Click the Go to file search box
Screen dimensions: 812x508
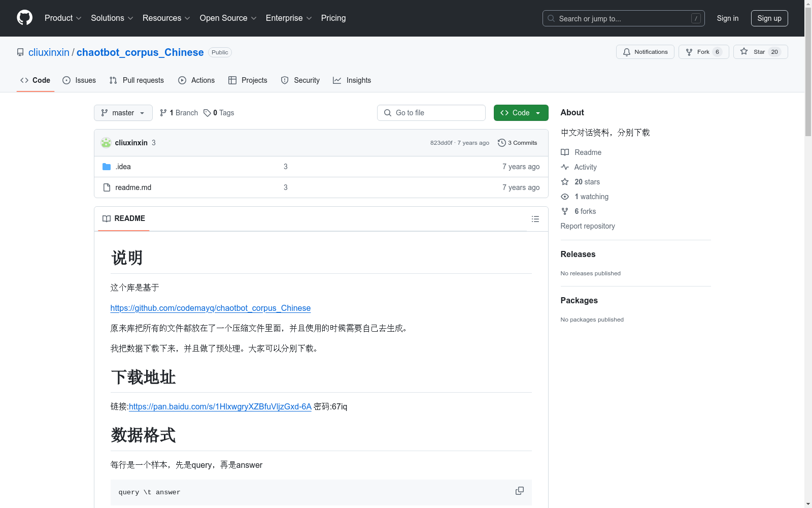431,113
